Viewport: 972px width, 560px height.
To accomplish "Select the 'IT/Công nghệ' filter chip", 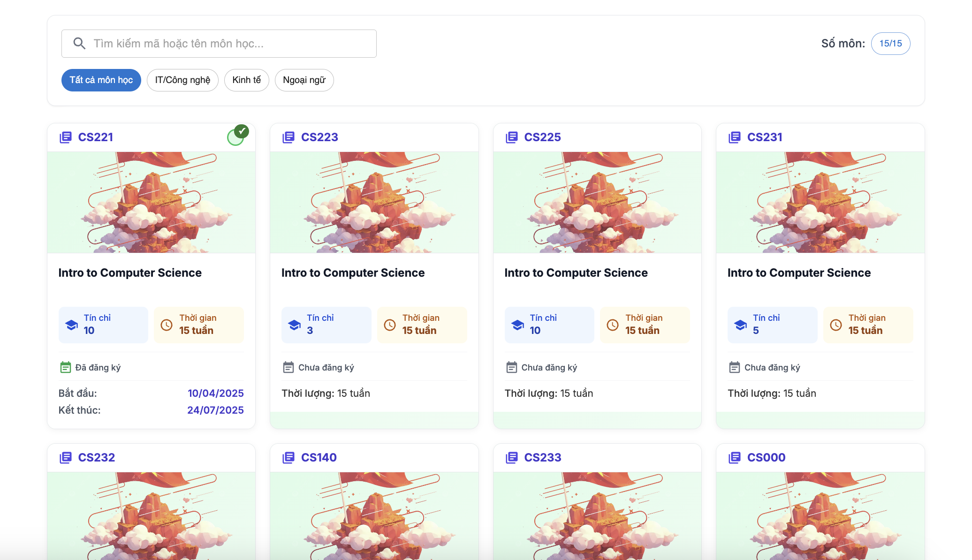I will pyautogui.click(x=182, y=80).
